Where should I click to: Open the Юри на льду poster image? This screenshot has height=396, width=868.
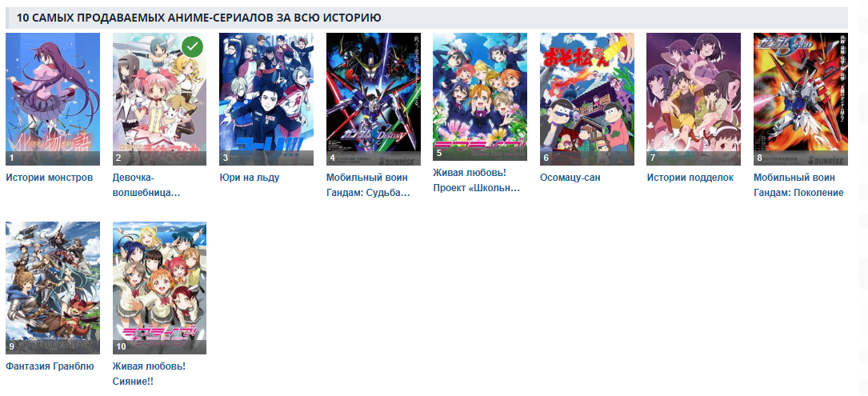pyautogui.click(x=266, y=99)
